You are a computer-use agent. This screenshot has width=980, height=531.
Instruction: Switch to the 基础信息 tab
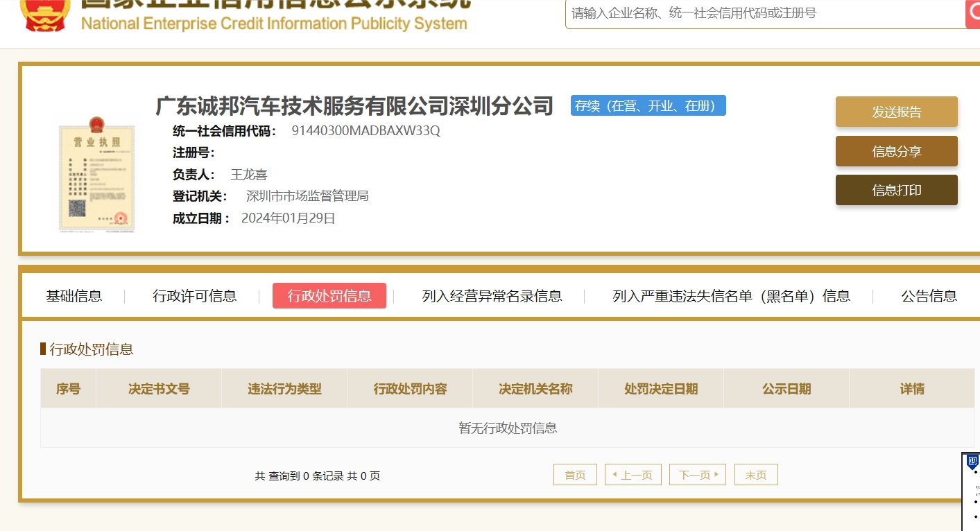click(74, 296)
